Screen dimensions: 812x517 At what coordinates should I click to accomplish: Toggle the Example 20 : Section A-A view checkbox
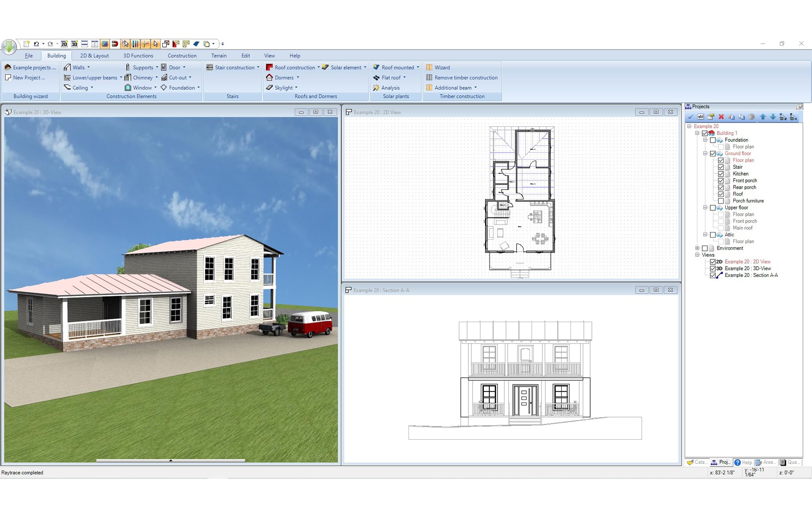tap(712, 275)
